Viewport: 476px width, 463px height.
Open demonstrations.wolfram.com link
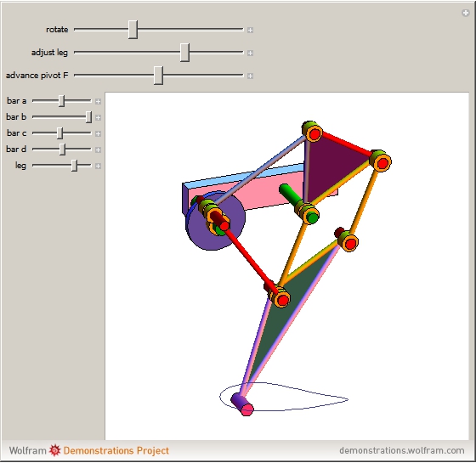click(x=401, y=450)
